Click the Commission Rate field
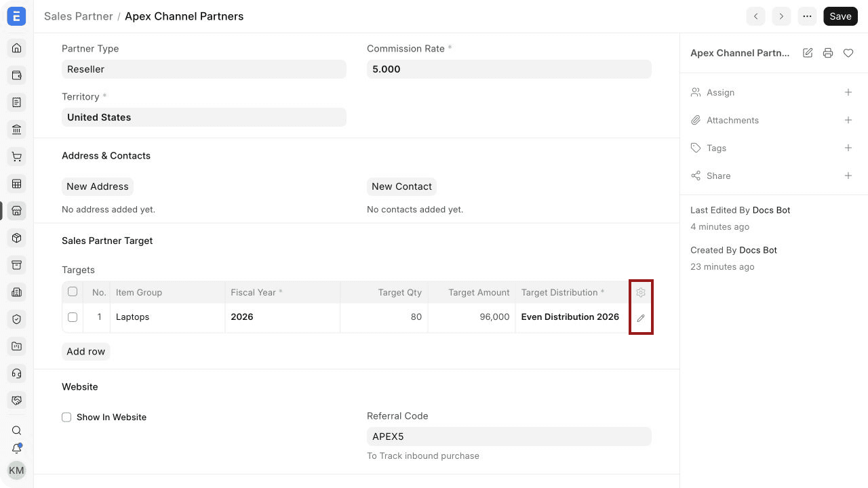The width and height of the screenshot is (868, 488). 509,69
